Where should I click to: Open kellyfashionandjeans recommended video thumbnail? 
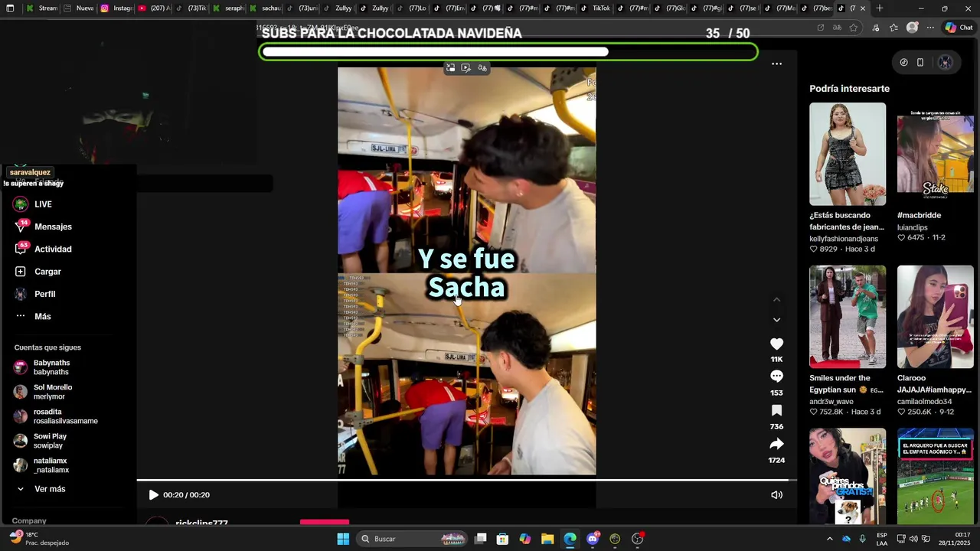(848, 154)
